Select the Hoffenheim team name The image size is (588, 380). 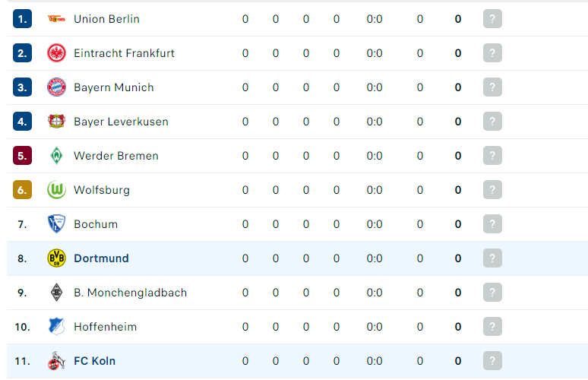click(105, 326)
